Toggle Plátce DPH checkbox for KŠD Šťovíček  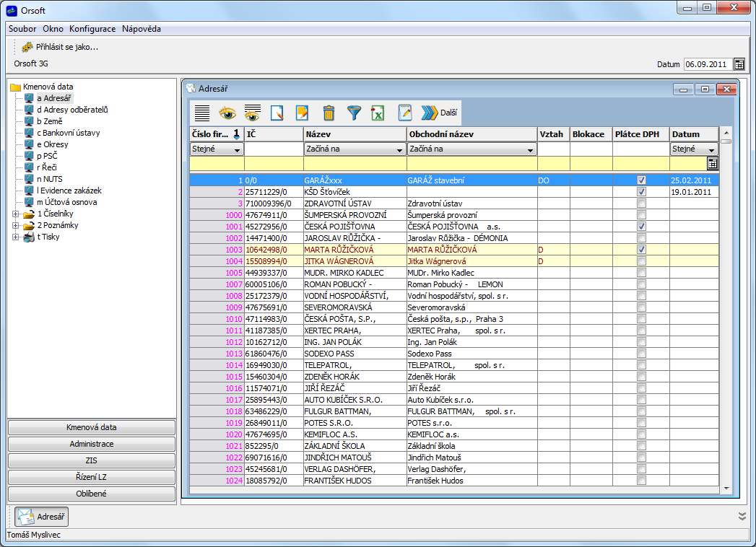tap(641, 192)
